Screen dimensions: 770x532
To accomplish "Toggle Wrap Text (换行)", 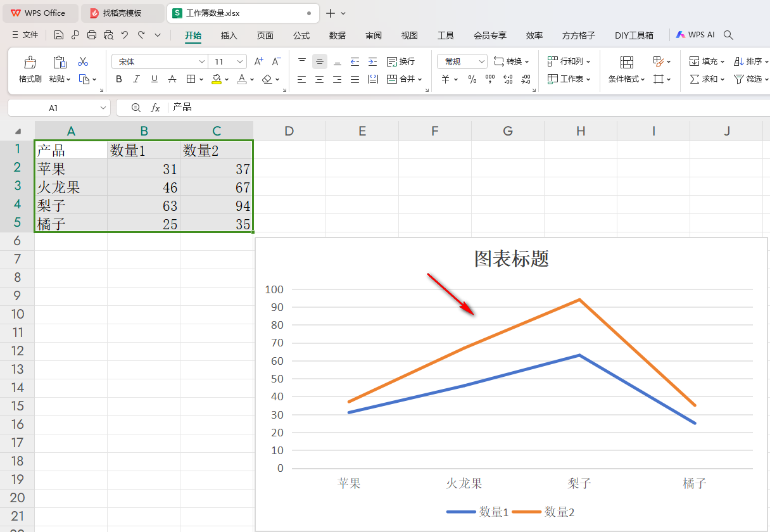I will coord(400,61).
